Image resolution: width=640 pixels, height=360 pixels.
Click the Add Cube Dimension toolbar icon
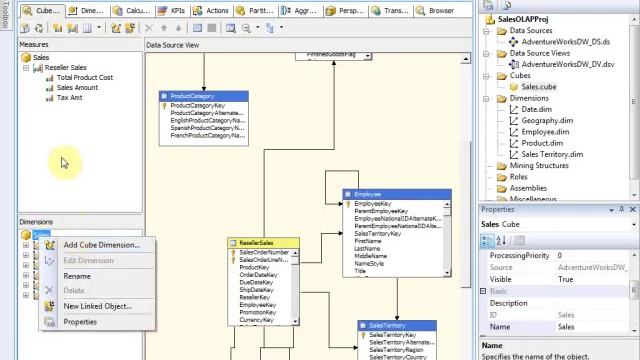(116, 28)
